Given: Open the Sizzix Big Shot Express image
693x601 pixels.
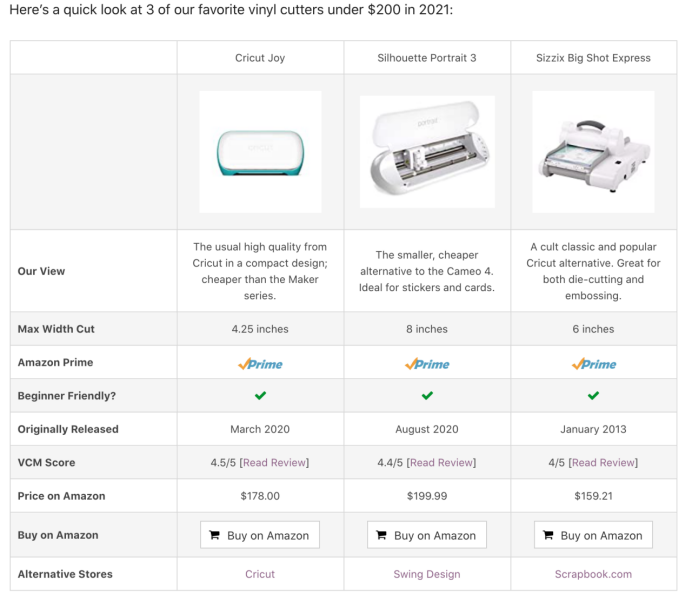Looking at the screenshot, I should (593, 152).
